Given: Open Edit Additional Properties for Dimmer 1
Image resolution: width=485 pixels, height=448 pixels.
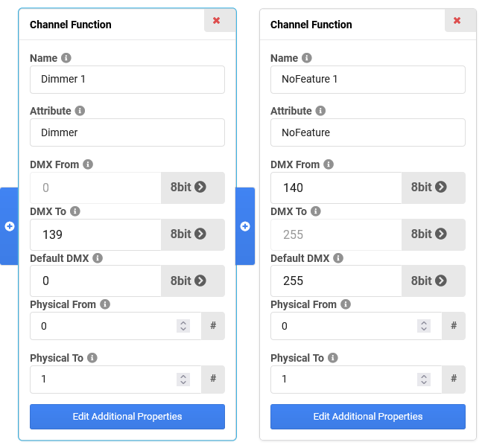Looking at the screenshot, I should 127,417.
